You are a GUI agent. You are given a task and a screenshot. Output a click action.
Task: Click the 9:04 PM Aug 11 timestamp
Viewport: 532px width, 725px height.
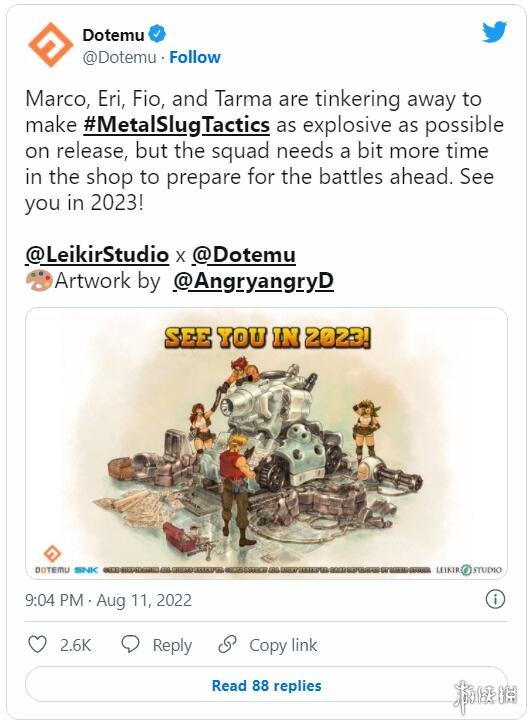click(x=108, y=600)
